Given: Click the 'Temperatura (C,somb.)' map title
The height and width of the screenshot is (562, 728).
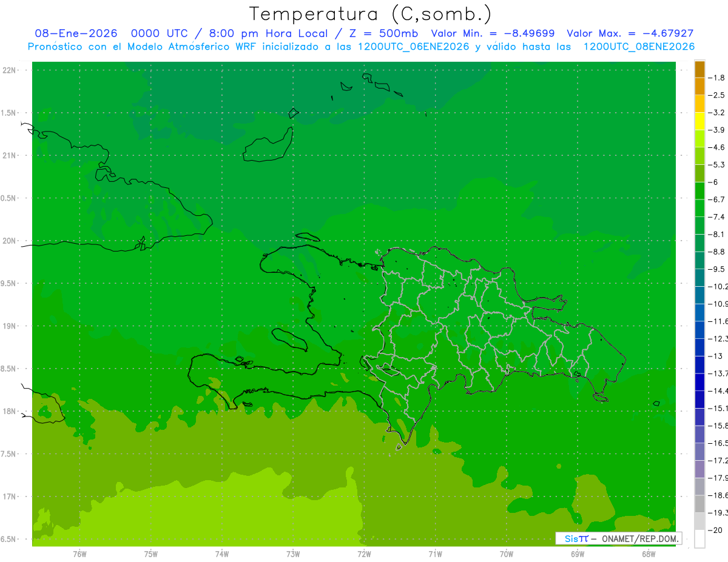Looking at the screenshot, I should (x=371, y=15).
